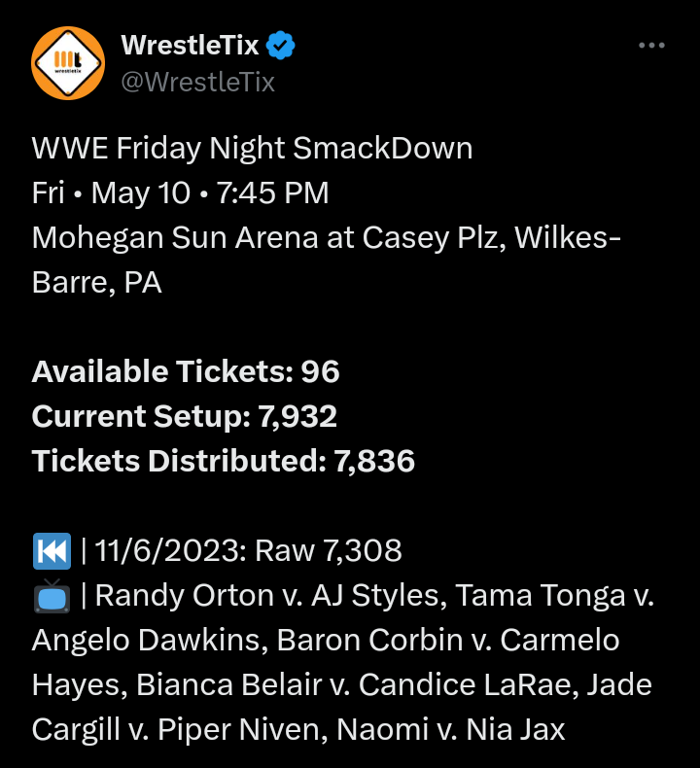The width and height of the screenshot is (700, 768).
Task: Click the Fri May 10 7:45 PM date line
Action: point(180,192)
